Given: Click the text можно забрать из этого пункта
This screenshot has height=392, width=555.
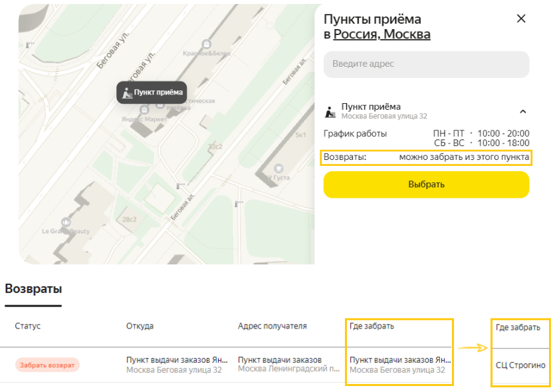Looking at the screenshot, I should [464, 157].
